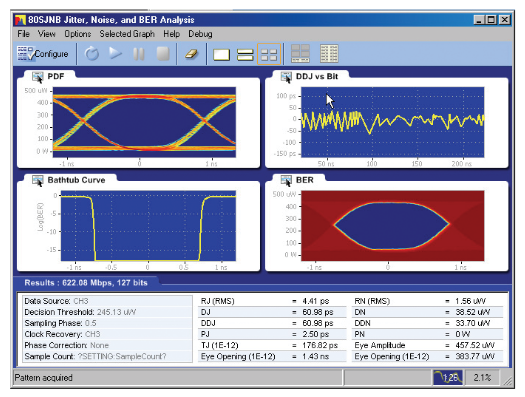This screenshot has width=525, height=397.
Task: Click the Phase Correction: None row
Action: click(x=107, y=345)
